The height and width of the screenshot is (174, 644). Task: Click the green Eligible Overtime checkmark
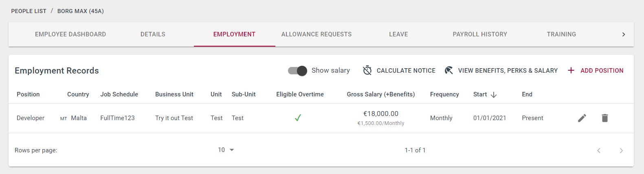coord(298,118)
